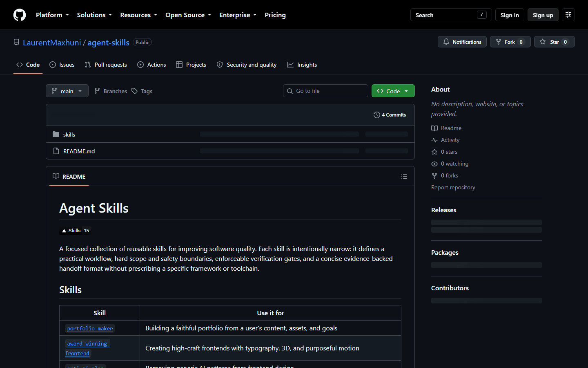Open the Insights tab
Viewport: 588px width, 368px height.
point(302,65)
